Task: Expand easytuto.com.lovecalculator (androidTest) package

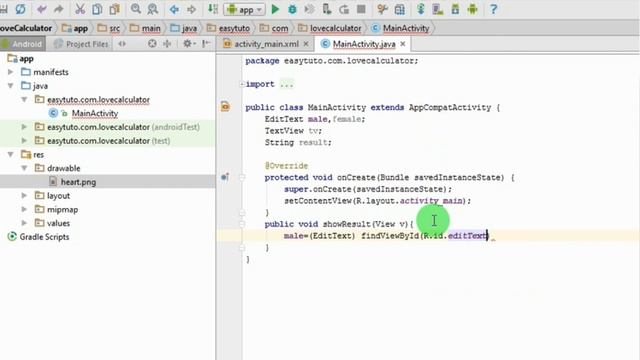Action: click(x=24, y=127)
